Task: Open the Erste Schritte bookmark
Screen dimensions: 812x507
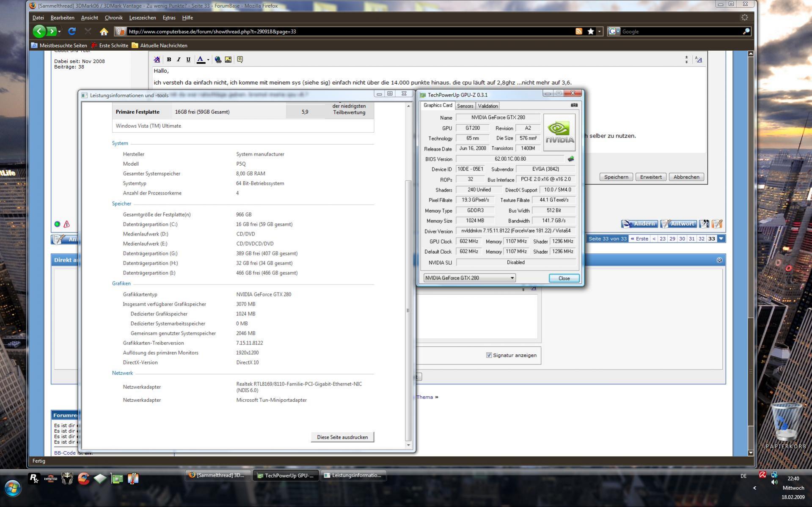Action: tap(110, 46)
